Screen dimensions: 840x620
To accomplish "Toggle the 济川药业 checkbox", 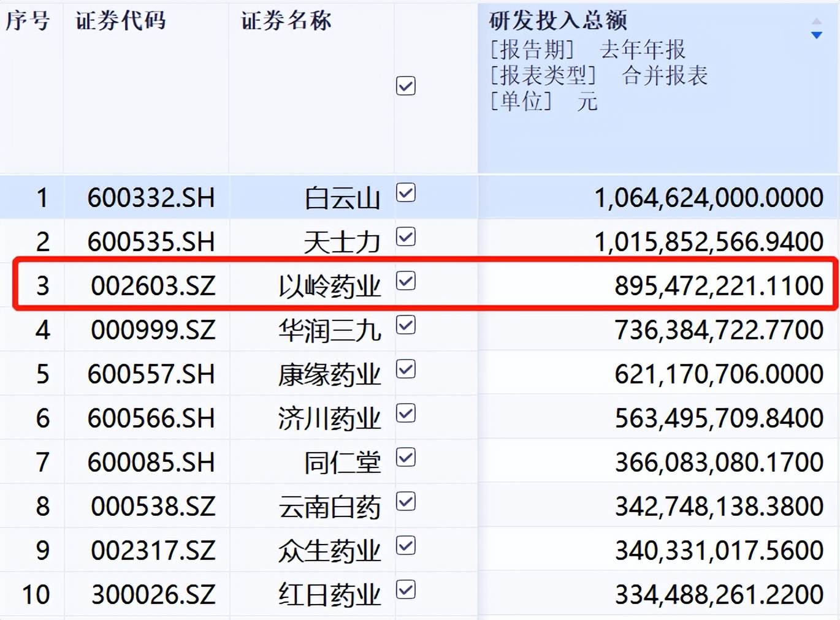I will pyautogui.click(x=407, y=414).
